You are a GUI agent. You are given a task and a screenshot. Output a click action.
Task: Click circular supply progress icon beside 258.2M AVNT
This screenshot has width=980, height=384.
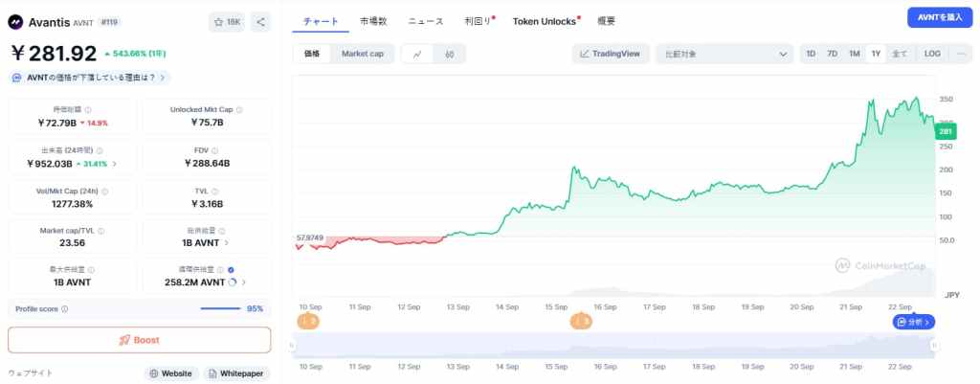click(233, 282)
